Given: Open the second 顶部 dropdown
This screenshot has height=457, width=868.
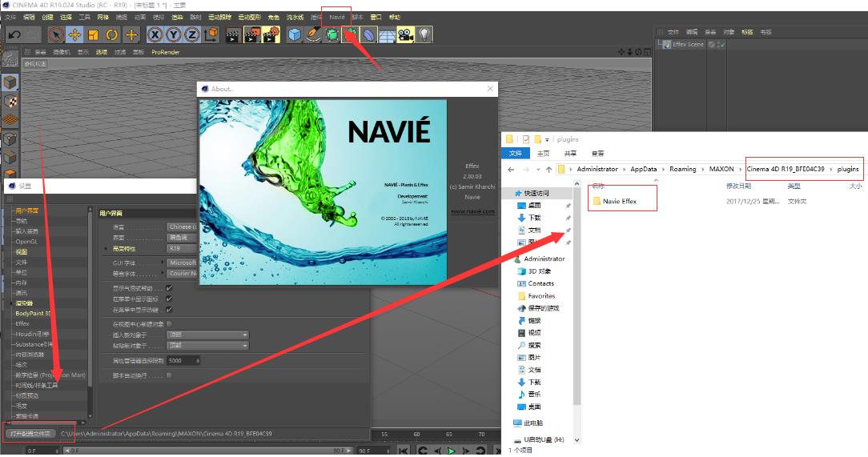Looking at the screenshot, I should pyautogui.click(x=207, y=346).
